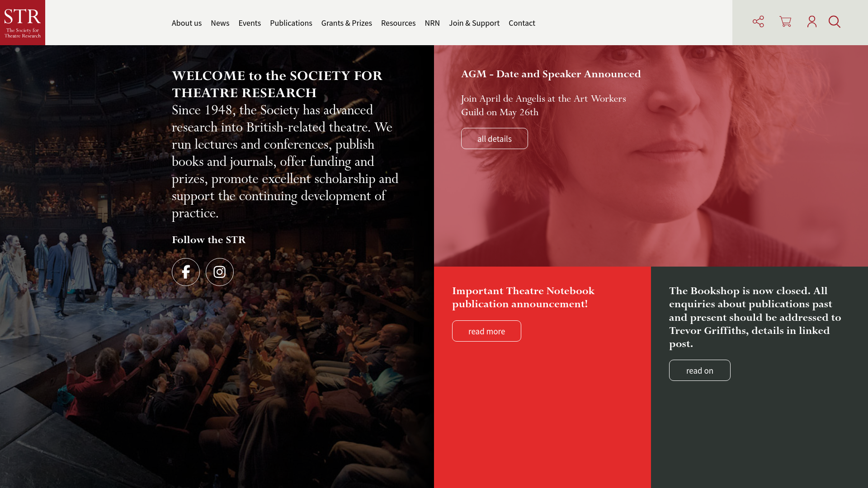Click 'read more' about Theatre Notebook

pyautogui.click(x=486, y=331)
